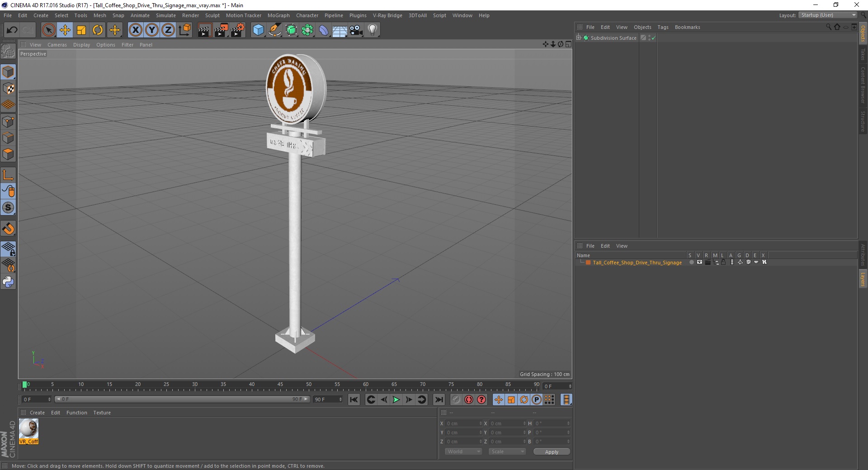Click the Undo arrow icon
This screenshot has height=470, width=868.
point(12,30)
